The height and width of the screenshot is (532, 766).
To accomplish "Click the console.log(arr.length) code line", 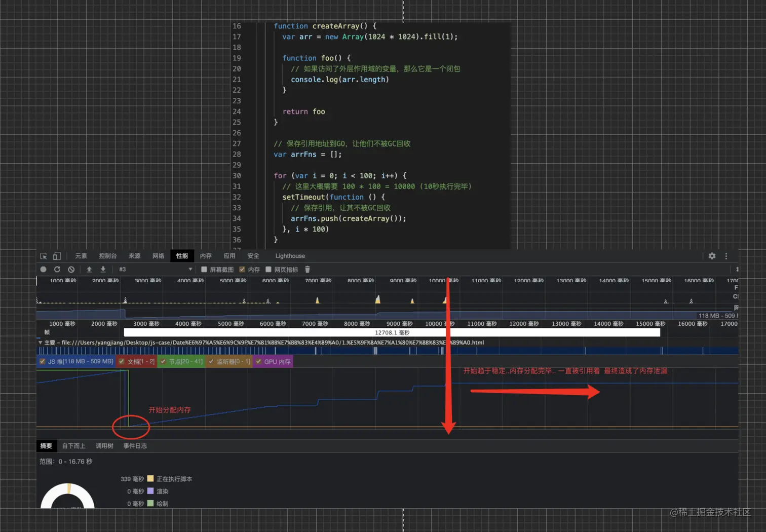I will click(340, 80).
